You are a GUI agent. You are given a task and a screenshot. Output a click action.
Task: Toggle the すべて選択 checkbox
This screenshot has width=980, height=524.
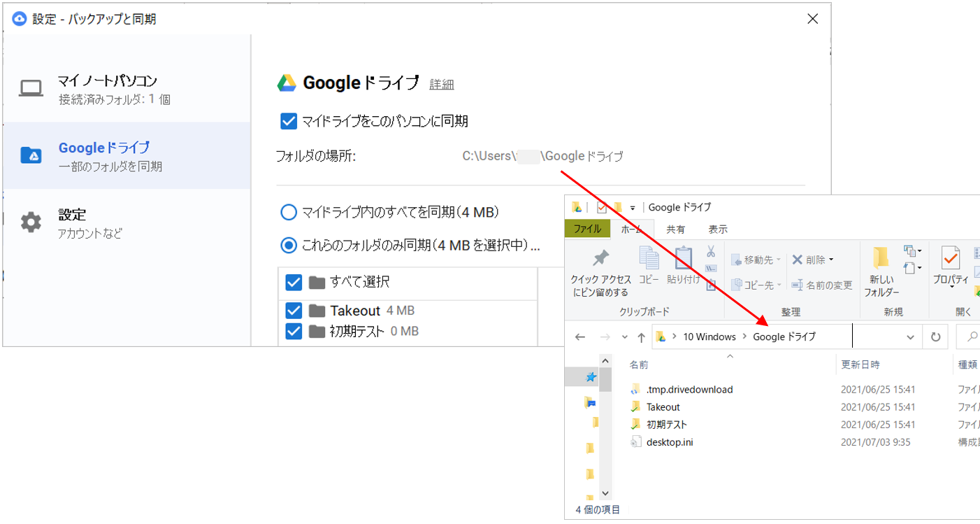294,282
